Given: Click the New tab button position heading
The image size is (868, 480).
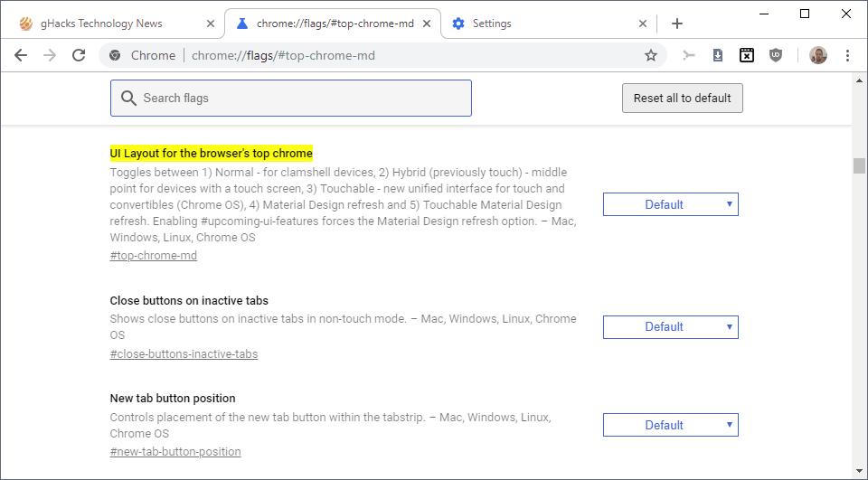Looking at the screenshot, I should [172, 398].
